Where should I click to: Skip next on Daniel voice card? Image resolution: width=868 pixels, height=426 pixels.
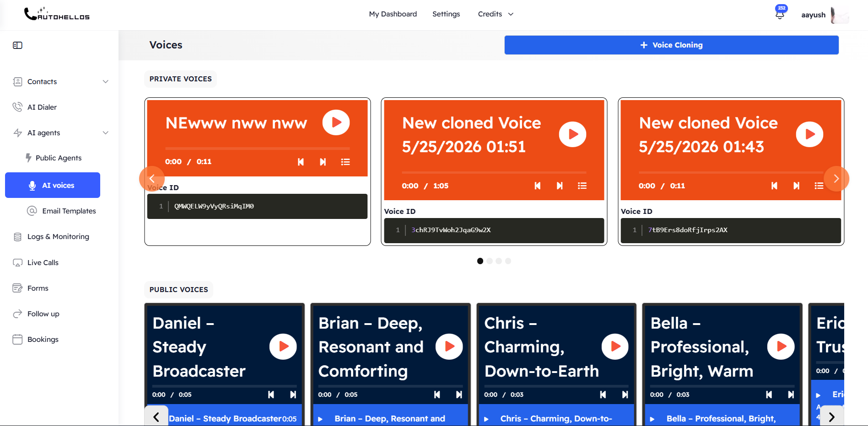tap(293, 394)
